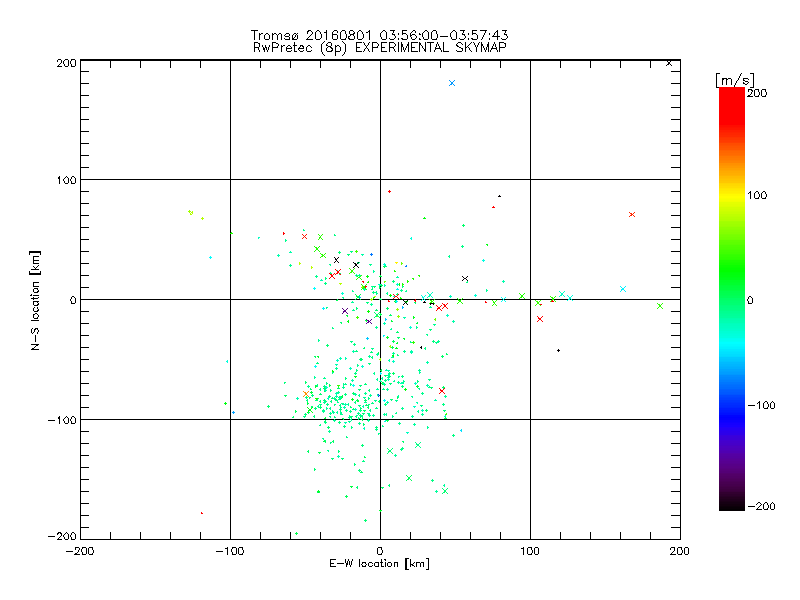Click the E-W axis 0 tick label
The width and height of the screenshot is (800, 600).
(x=380, y=551)
